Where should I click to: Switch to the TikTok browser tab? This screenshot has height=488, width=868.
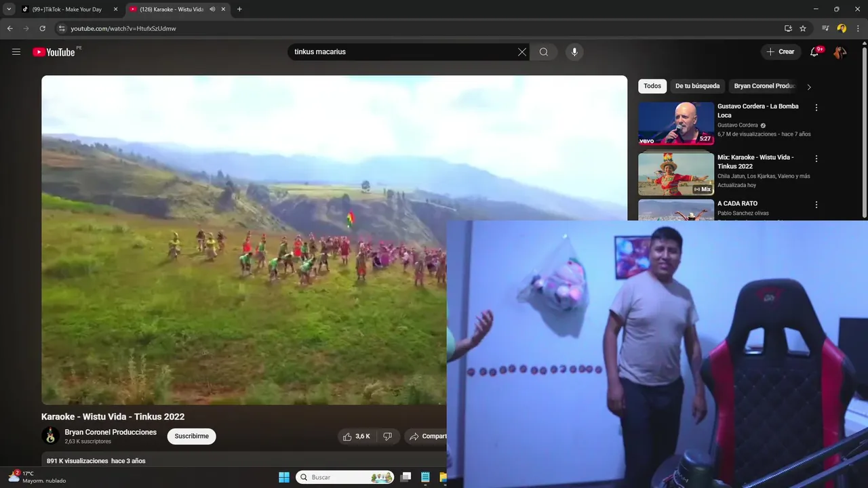(x=69, y=9)
